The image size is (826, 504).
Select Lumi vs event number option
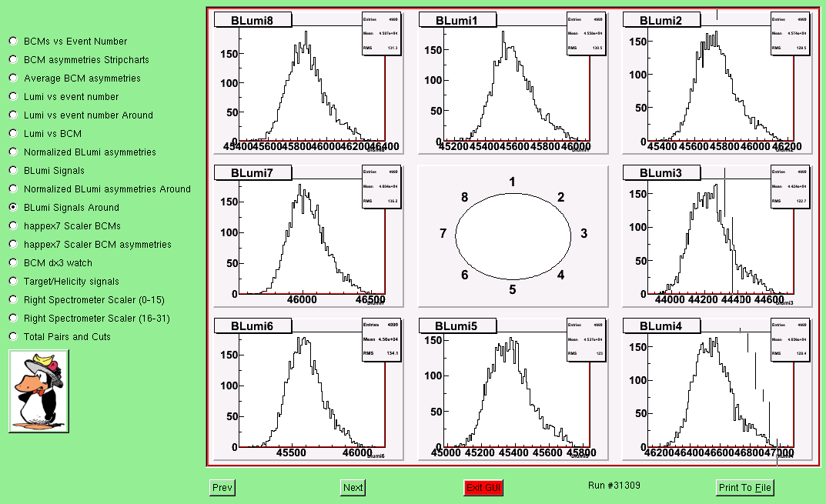coord(14,96)
